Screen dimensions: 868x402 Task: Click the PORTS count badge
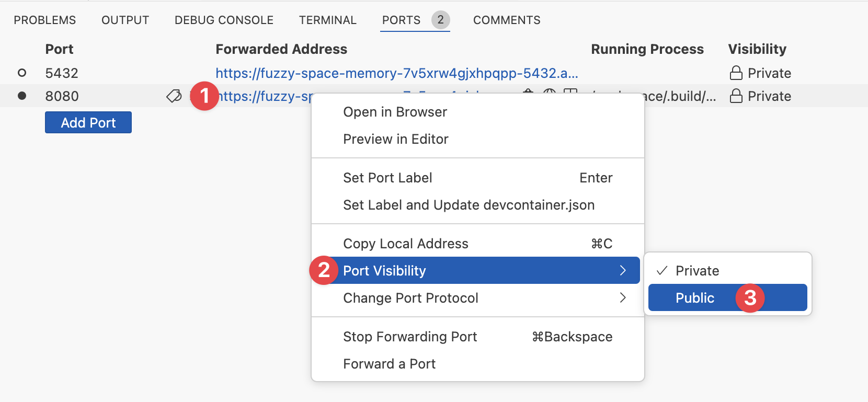(440, 20)
